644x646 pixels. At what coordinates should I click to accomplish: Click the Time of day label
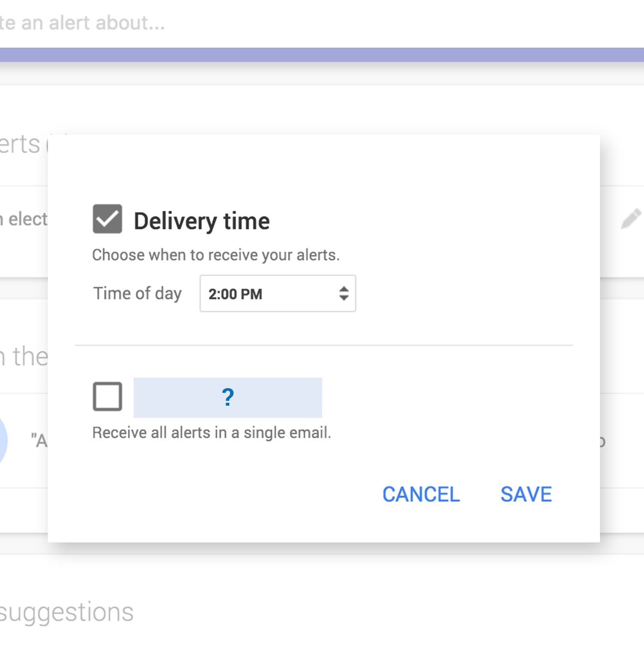137,293
